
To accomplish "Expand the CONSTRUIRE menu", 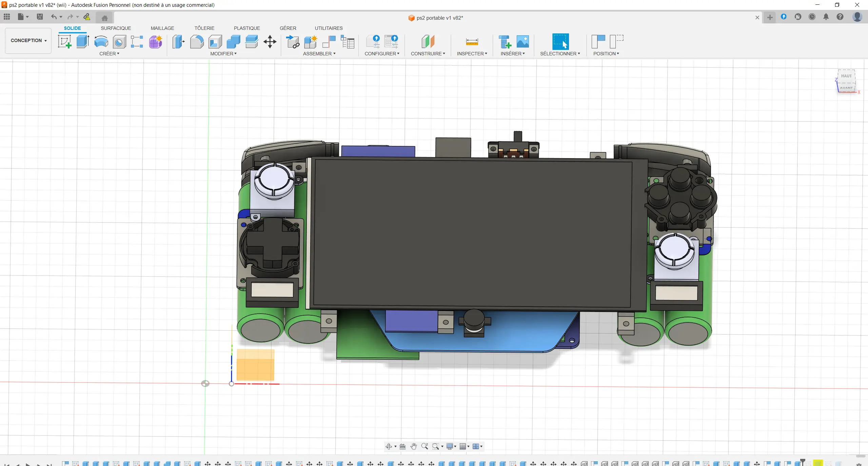I will (428, 54).
